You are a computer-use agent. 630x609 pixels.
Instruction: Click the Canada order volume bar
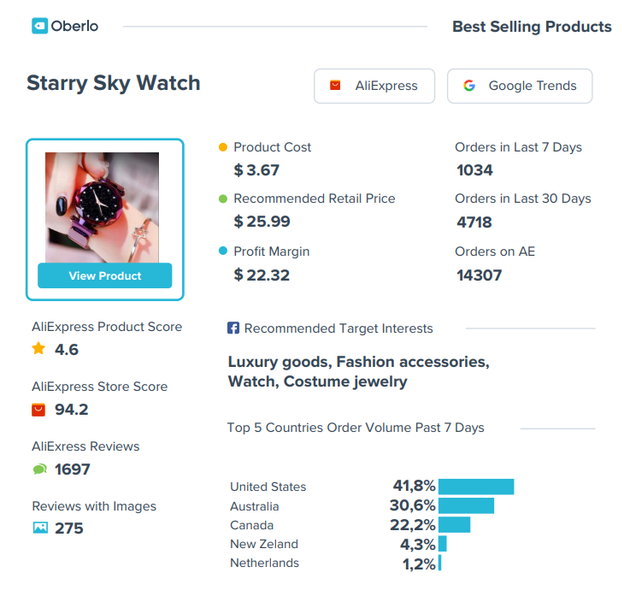click(x=454, y=525)
